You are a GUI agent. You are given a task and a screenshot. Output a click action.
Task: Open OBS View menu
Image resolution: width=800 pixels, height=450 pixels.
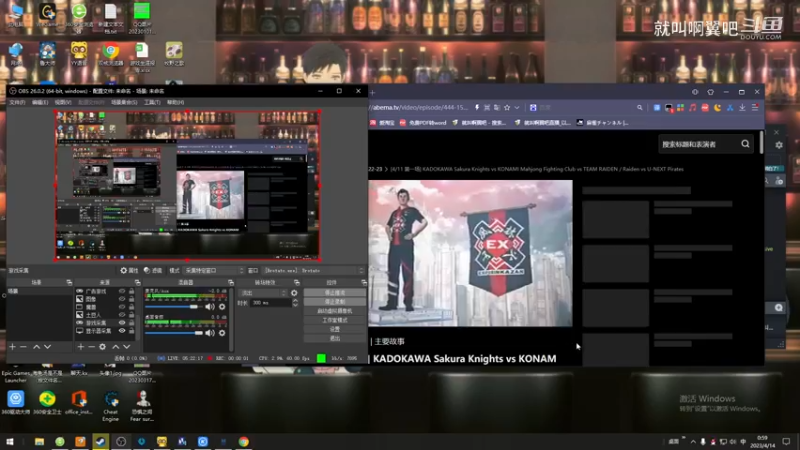63,102
